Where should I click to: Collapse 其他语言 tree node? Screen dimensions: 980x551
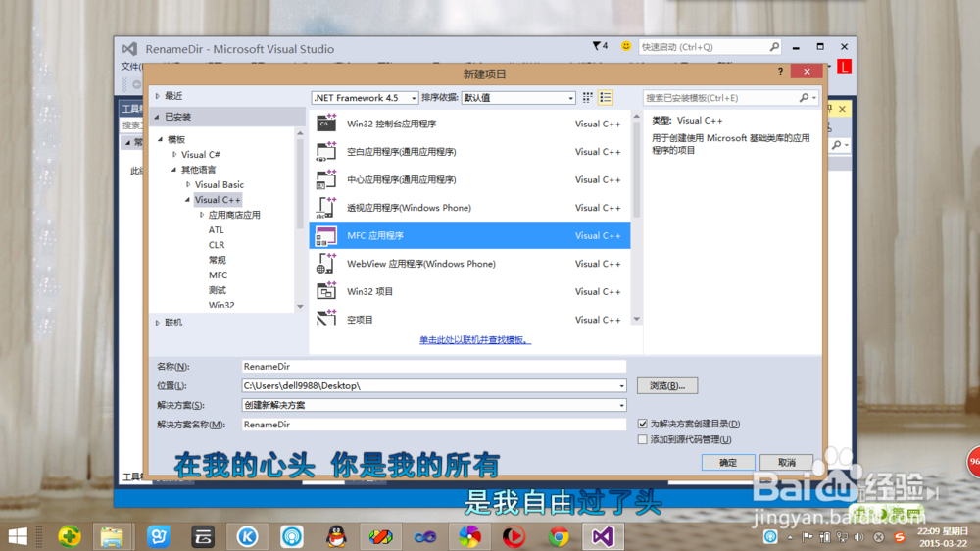(x=173, y=170)
